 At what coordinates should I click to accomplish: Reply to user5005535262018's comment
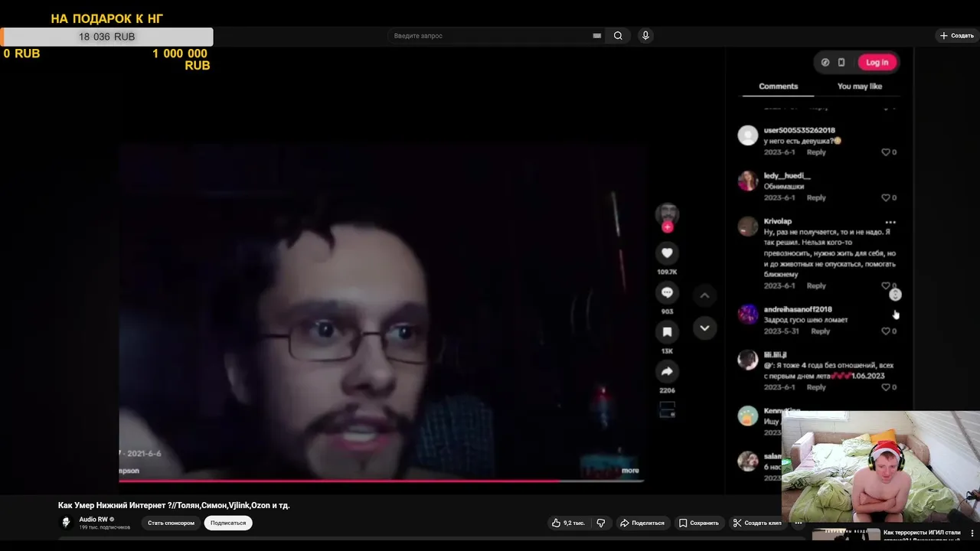point(816,152)
